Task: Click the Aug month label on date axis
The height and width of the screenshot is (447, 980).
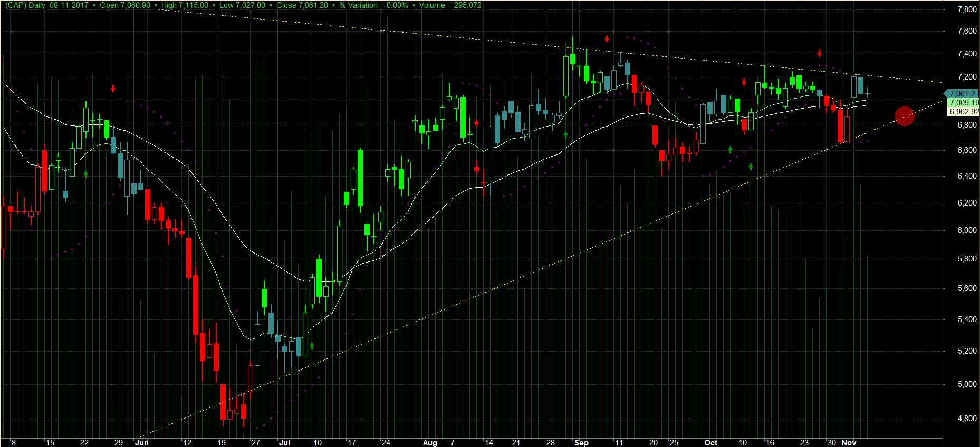Action: pyautogui.click(x=430, y=443)
